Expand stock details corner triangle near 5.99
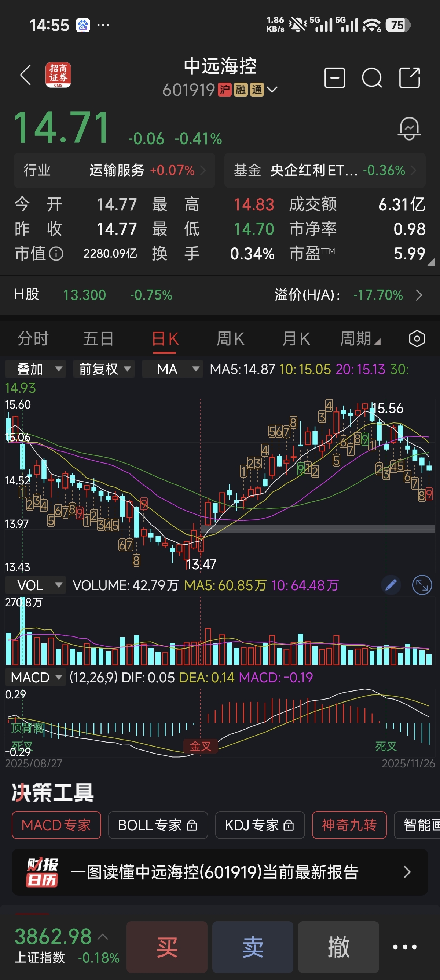 tap(431, 262)
